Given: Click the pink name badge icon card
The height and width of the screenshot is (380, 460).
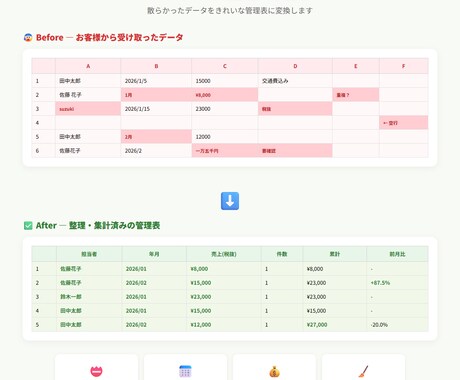Looking at the screenshot, I should 96,367.
